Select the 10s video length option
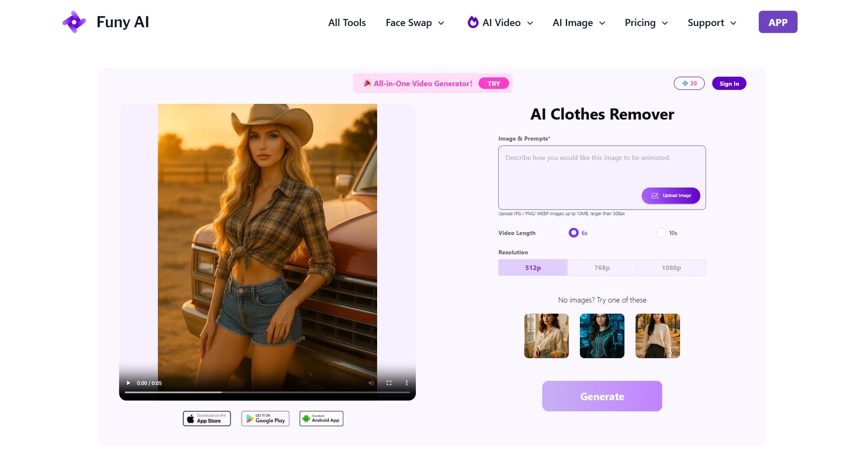Viewport: 868px width, 460px height. (x=661, y=233)
